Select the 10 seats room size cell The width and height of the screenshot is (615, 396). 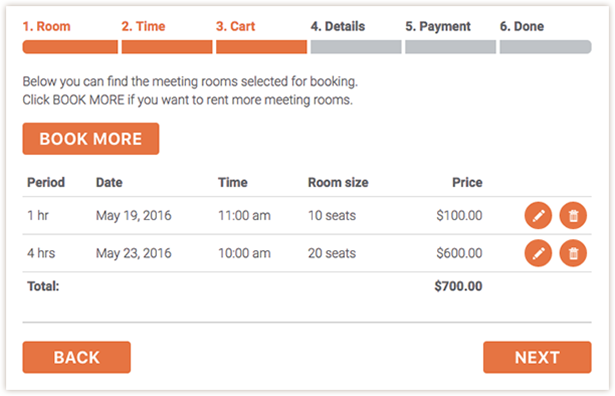[332, 216]
